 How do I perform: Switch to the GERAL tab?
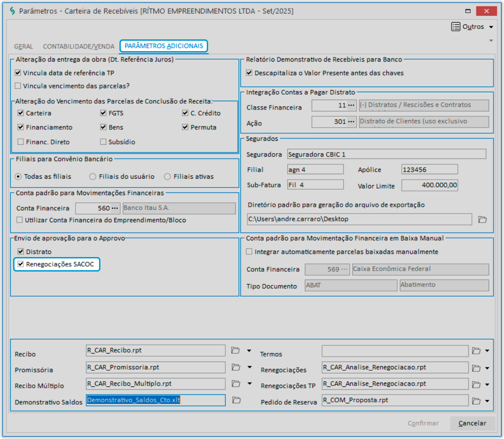24,47
